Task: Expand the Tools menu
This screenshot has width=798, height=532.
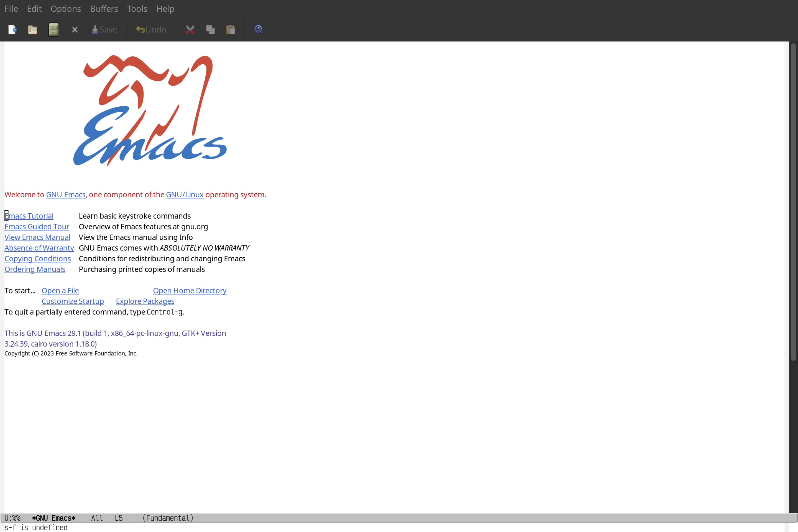Action: pos(137,8)
